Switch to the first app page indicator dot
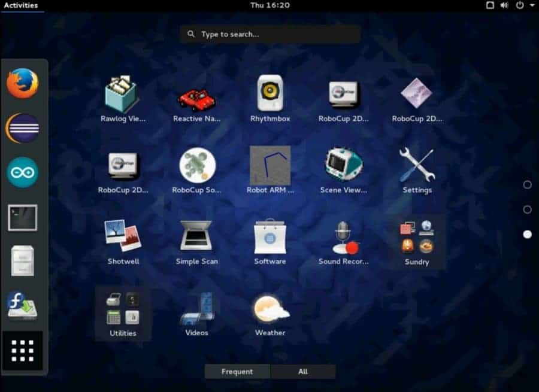 click(x=527, y=185)
